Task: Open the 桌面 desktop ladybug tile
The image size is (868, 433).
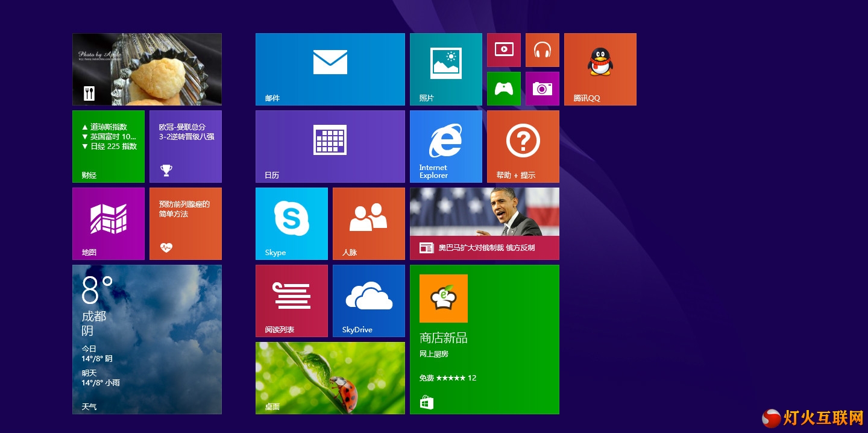Action: click(330, 378)
